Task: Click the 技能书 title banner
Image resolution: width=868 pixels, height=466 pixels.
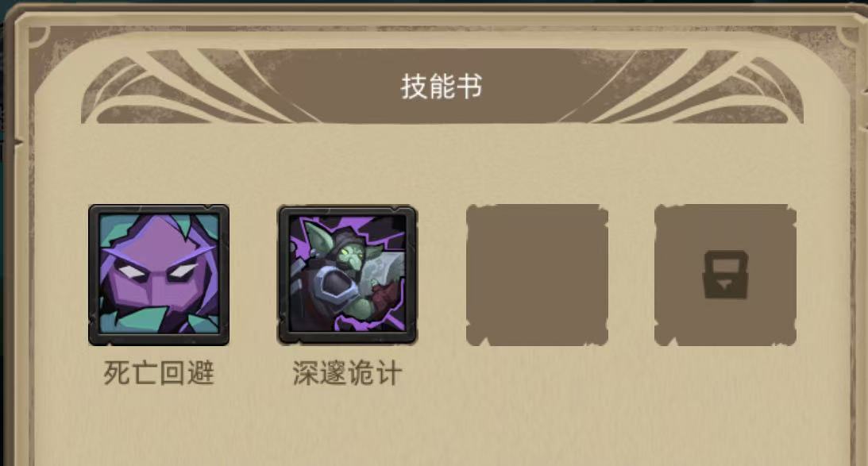Action: [442, 87]
